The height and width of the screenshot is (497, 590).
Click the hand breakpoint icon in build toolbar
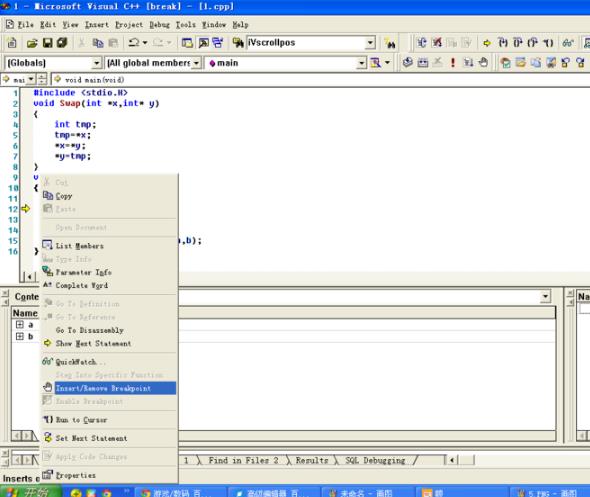483,62
